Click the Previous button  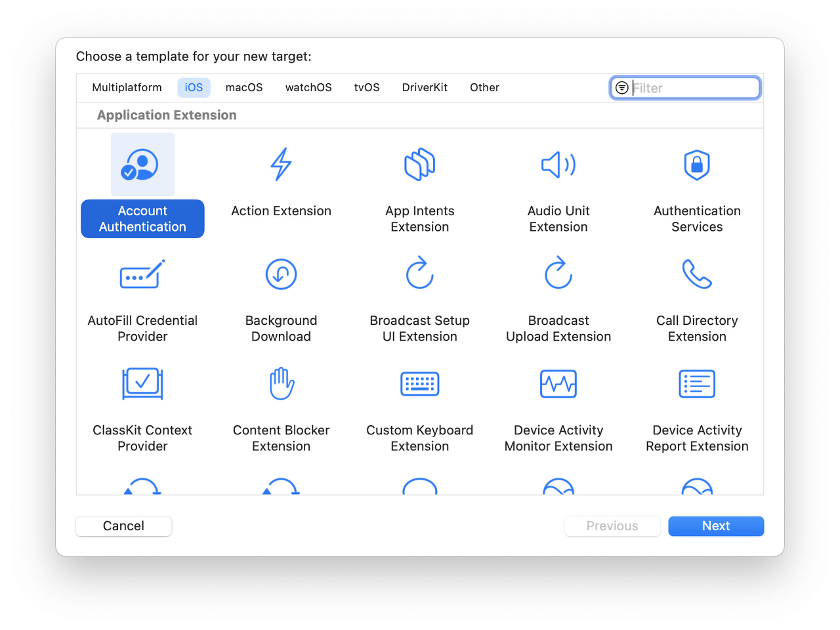click(x=612, y=526)
